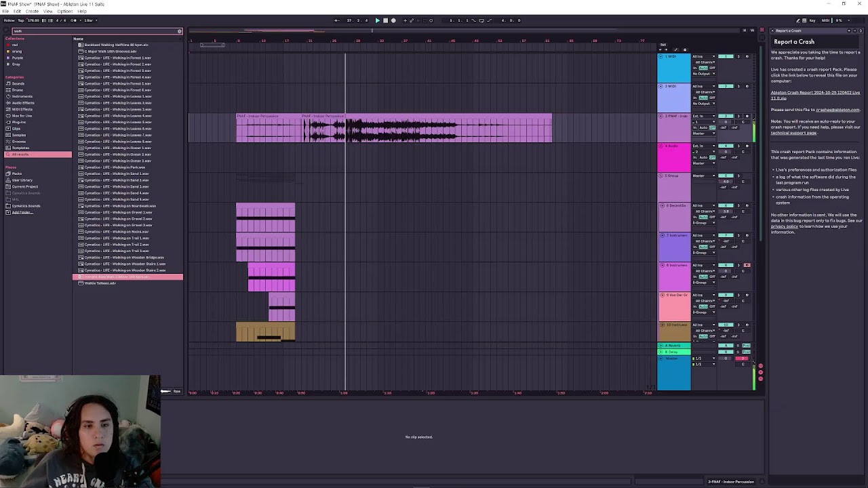Set track 4 monitor to Off
Viewport: 868px width, 488px height.
point(712,157)
